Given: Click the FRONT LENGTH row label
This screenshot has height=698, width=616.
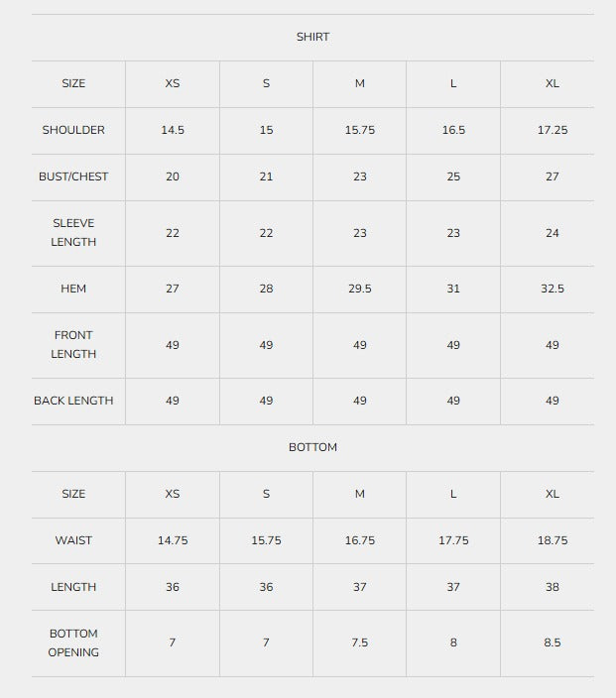Looking at the screenshot, I should pyautogui.click(x=73, y=345).
